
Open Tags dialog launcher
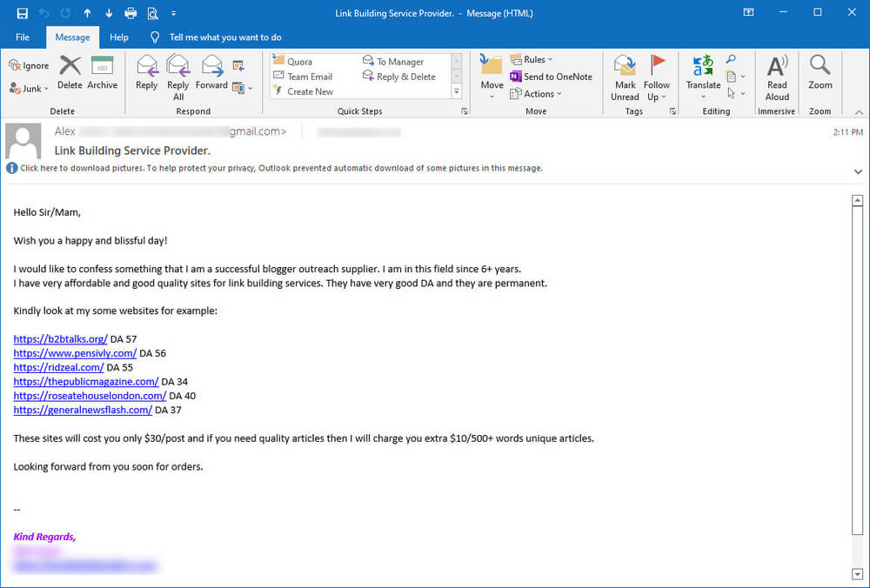click(x=673, y=111)
